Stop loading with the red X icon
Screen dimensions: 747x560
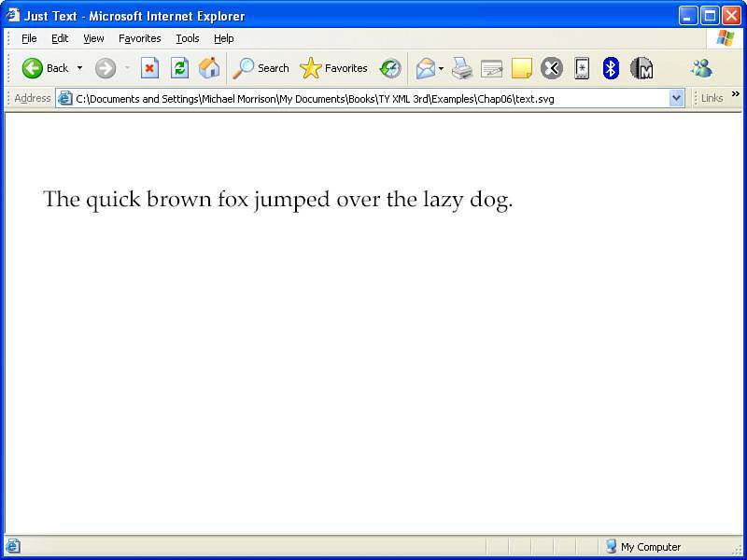tap(149, 68)
